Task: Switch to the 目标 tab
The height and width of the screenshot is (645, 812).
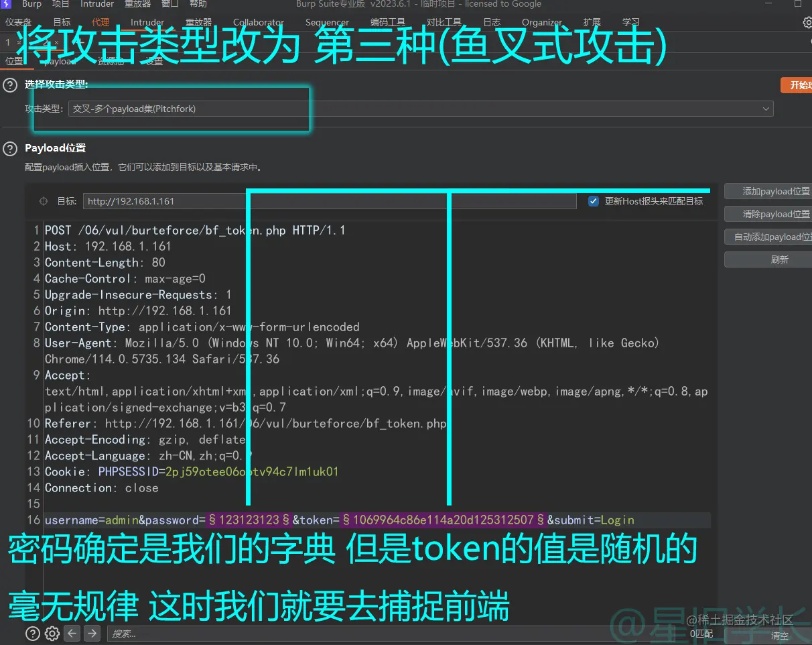Action: click(x=62, y=23)
